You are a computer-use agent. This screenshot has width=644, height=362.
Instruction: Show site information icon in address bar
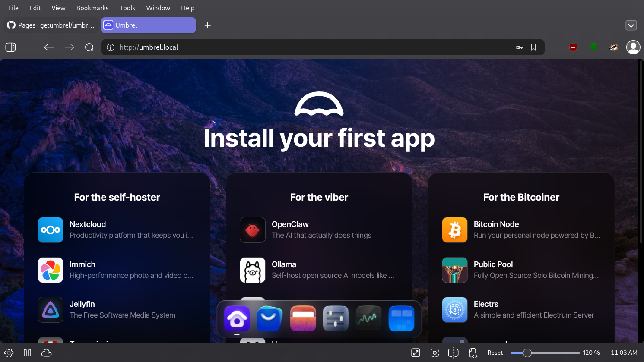111,47
